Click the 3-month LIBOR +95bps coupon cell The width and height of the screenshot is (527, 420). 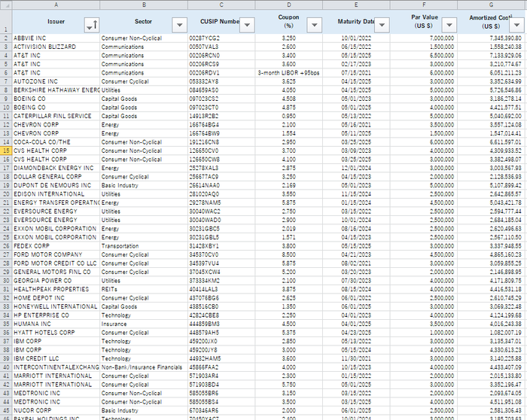(288, 72)
